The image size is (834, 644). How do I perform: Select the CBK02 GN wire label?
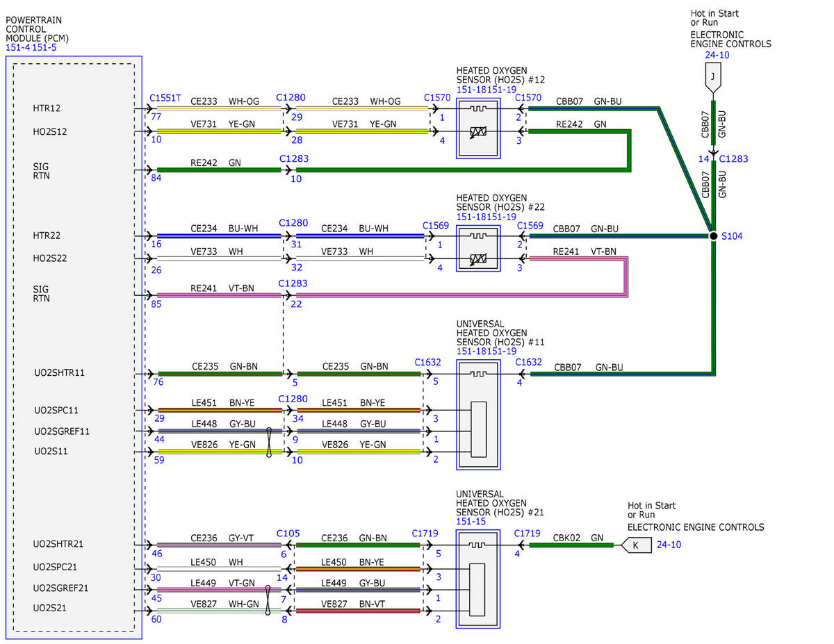point(578,538)
